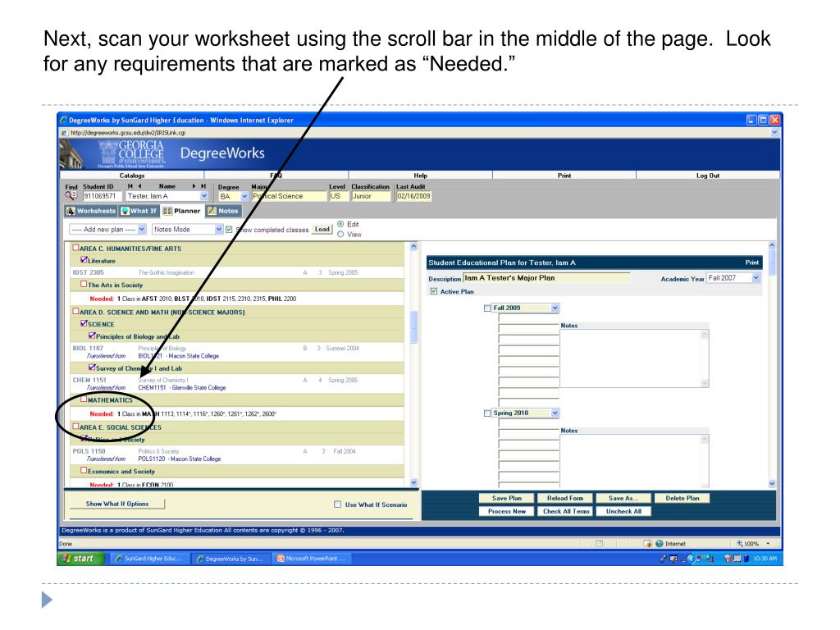Open the browser address bar dropdown arrow

click(x=774, y=132)
